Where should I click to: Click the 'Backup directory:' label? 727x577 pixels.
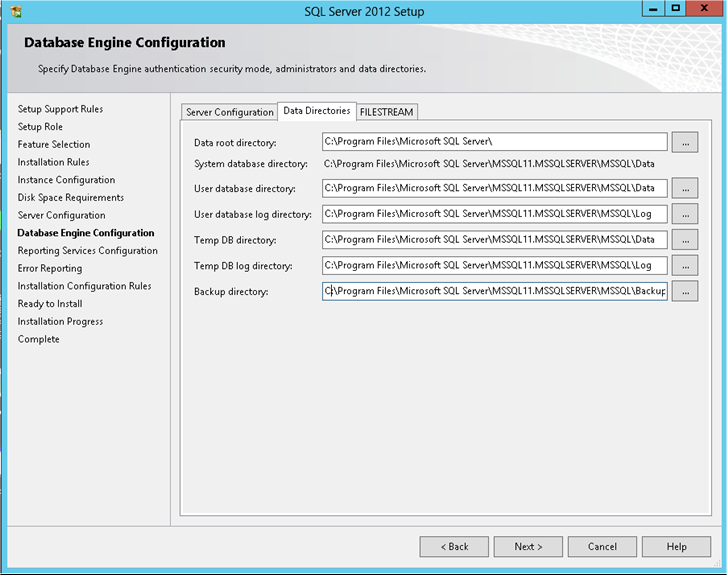231,292
